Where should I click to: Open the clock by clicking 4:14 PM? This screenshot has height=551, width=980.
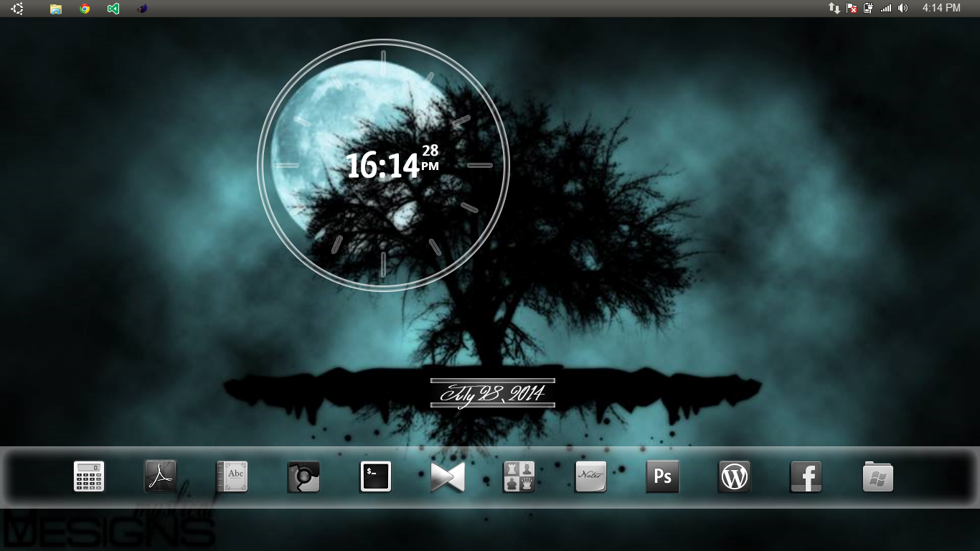click(x=941, y=9)
